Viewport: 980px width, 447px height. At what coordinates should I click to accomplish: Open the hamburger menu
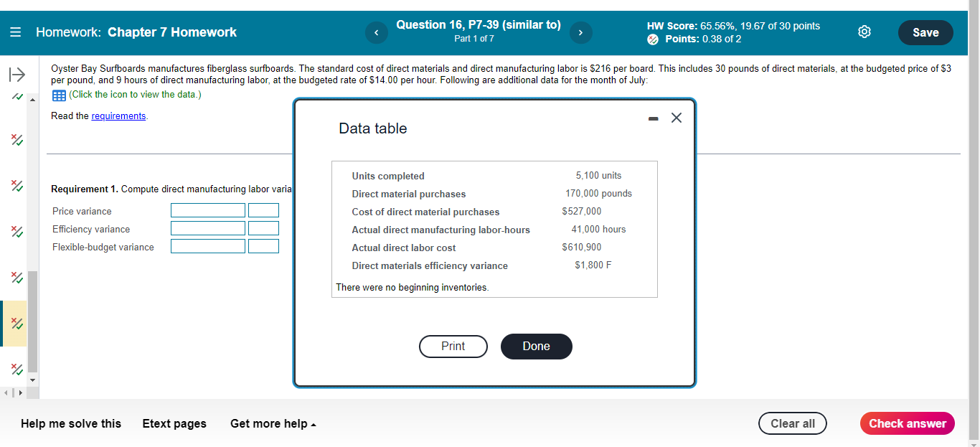coord(14,32)
